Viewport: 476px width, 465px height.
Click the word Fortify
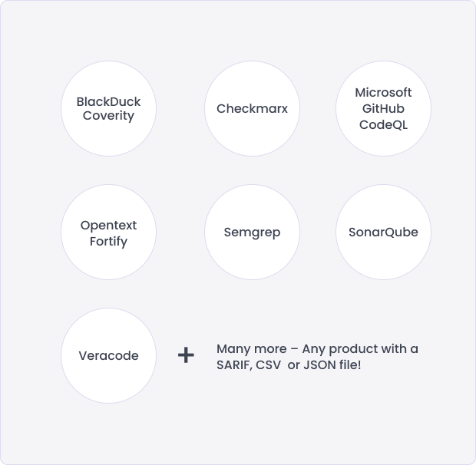pos(109,242)
